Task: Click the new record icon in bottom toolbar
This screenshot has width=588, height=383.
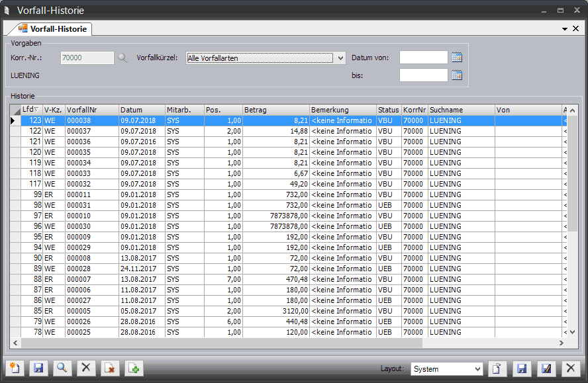Action: click(x=15, y=368)
